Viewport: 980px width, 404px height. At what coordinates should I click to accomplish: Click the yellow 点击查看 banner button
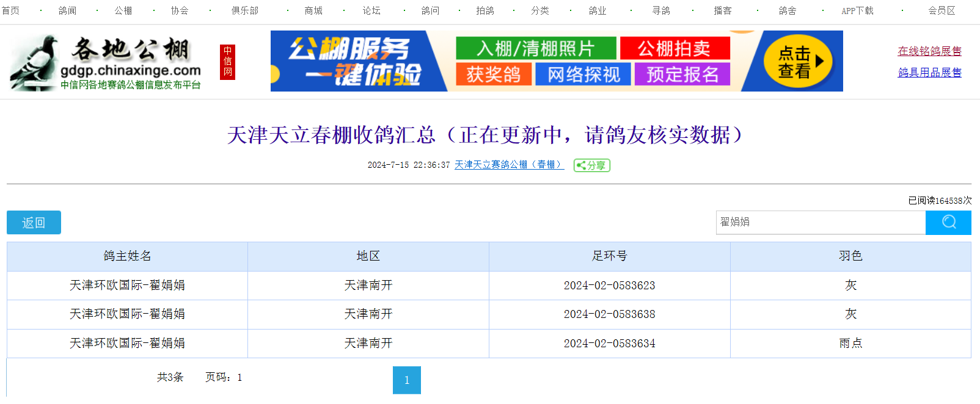pos(798,62)
